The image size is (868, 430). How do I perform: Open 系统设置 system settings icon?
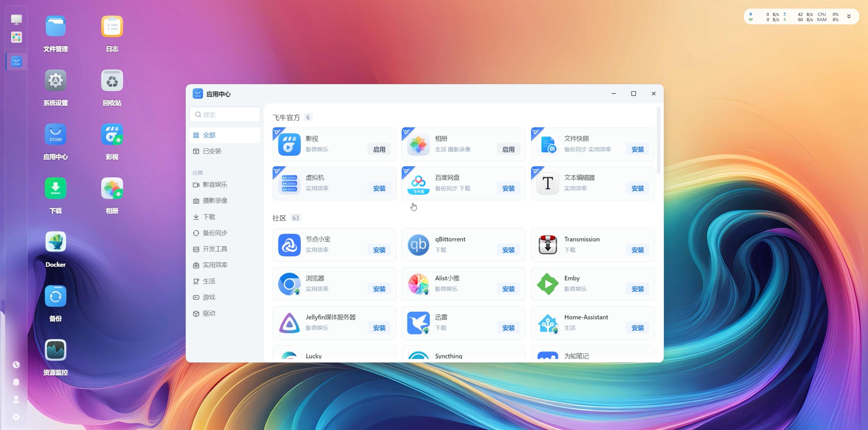(55, 81)
